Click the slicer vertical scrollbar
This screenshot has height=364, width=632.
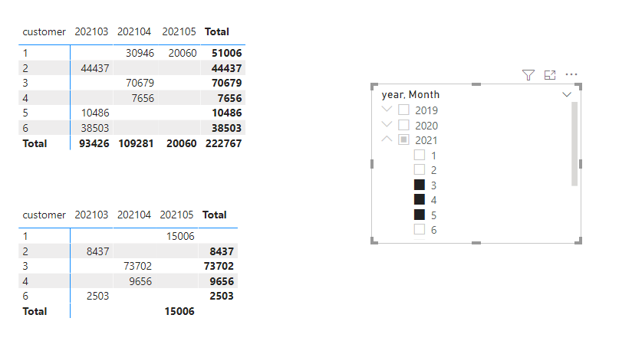(574, 144)
